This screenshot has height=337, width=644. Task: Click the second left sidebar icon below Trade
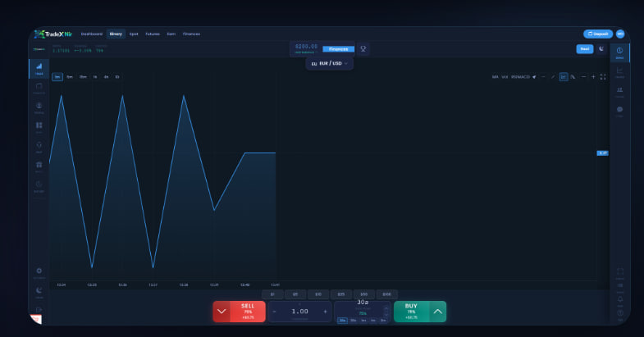pos(39,88)
